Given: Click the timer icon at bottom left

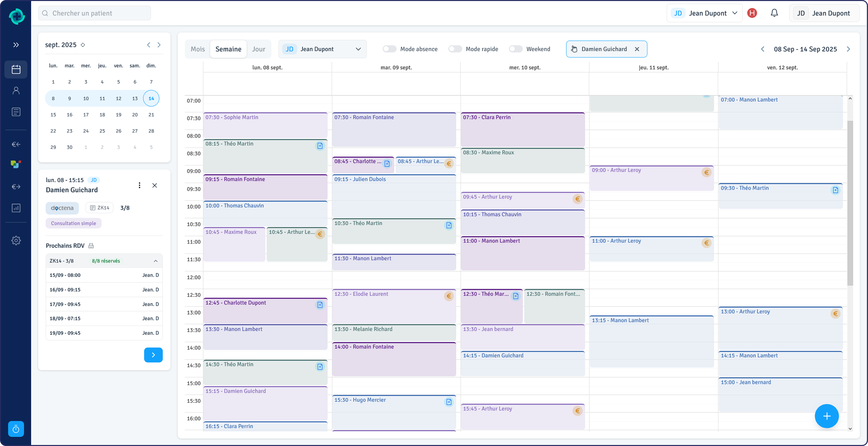Looking at the screenshot, I should point(16,429).
